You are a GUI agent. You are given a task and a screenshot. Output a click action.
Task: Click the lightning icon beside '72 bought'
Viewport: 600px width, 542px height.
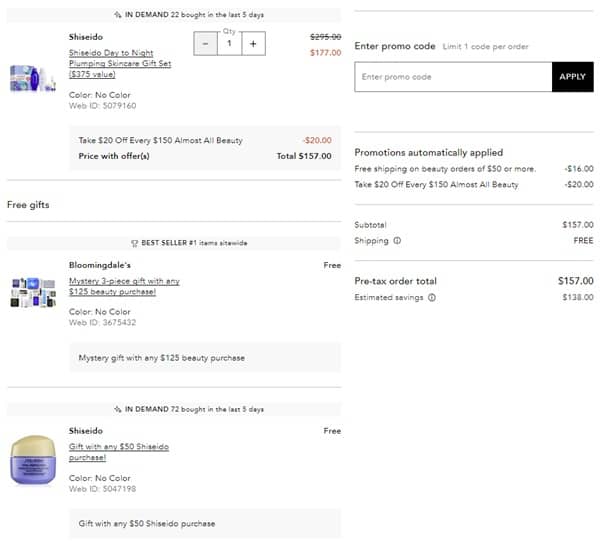click(x=118, y=409)
